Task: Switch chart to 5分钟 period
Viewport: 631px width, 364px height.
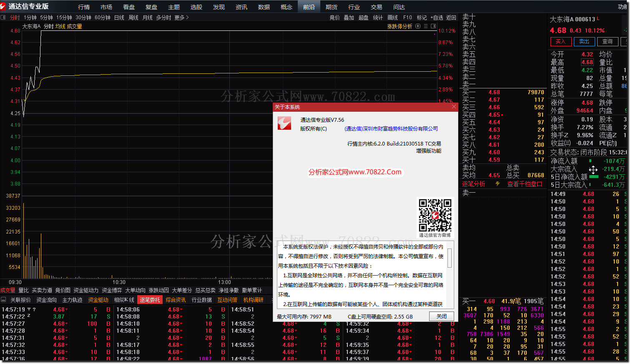Action: point(46,18)
